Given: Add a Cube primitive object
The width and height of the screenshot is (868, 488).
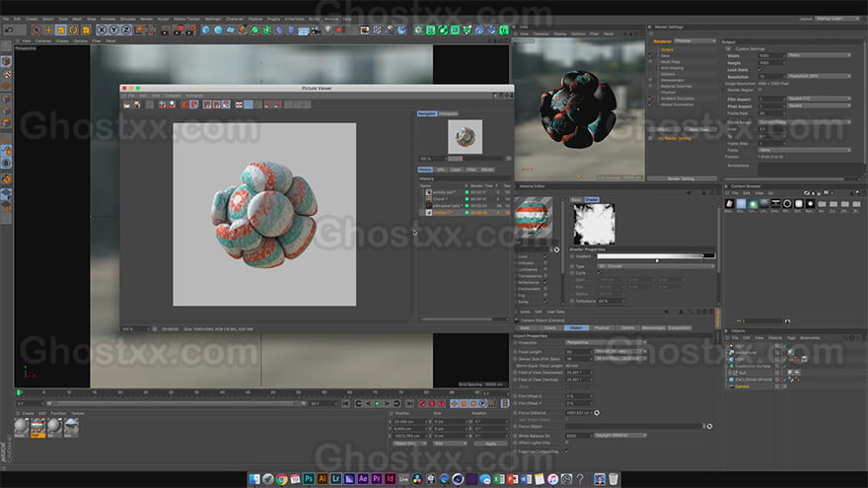Looking at the screenshot, I should coord(206,30).
